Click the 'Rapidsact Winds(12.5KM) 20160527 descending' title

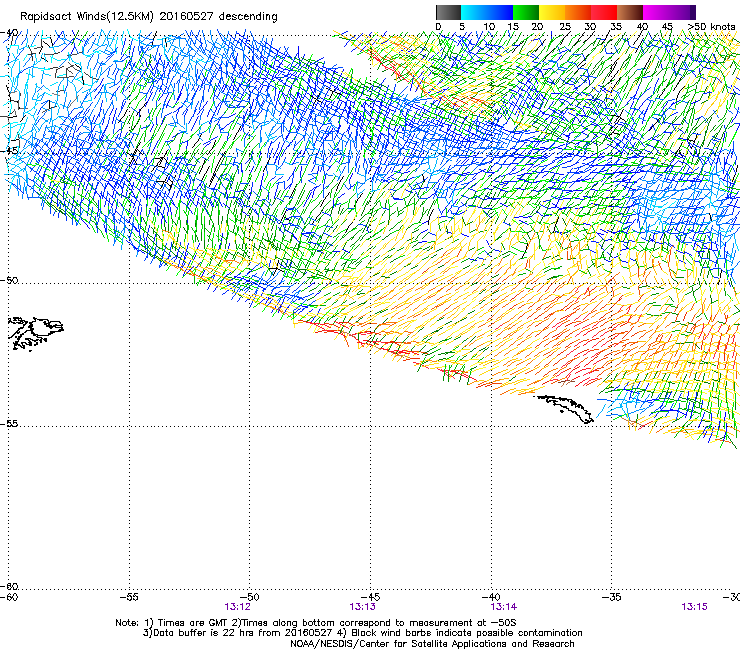click(x=149, y=17)
